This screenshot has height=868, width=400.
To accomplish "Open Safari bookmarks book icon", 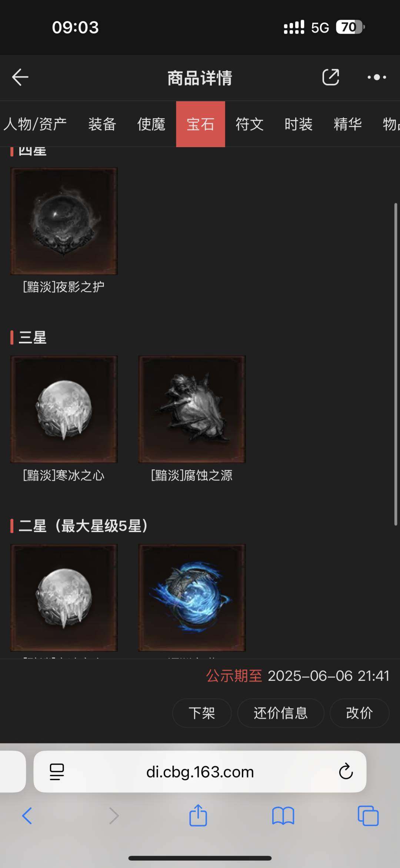I will tap(283, 816).
